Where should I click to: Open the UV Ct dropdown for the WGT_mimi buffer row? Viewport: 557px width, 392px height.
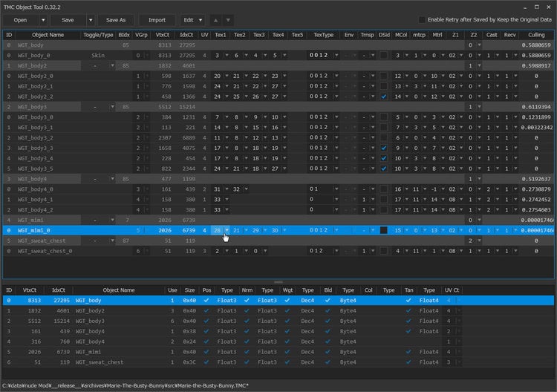point(459,352)
